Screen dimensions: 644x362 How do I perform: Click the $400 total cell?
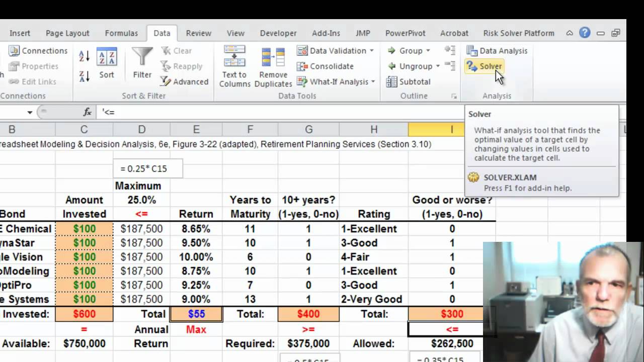click(308, 314)
